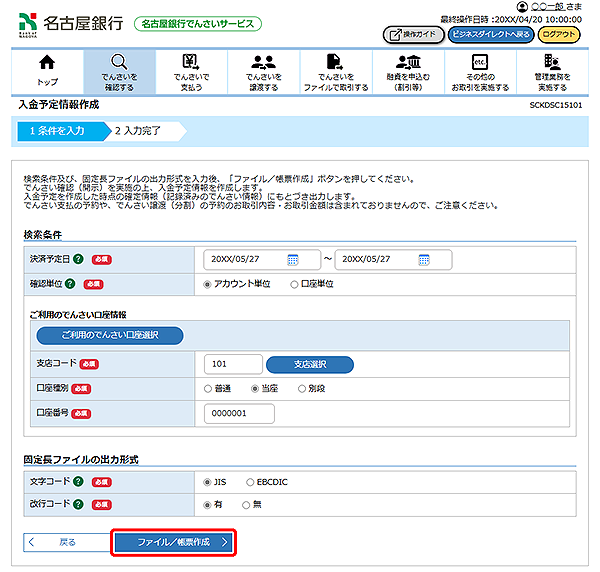
Task: Click ご利用のでんさい口座選択 button
Action: point(110,335)
